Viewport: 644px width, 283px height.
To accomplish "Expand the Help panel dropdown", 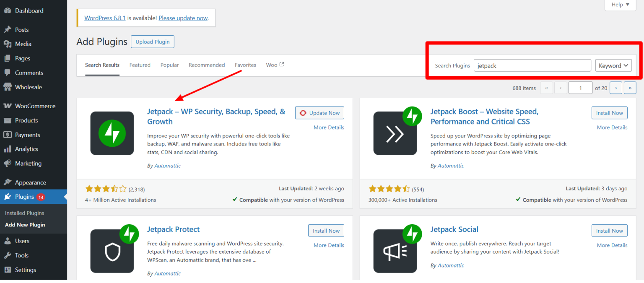I will [620, 5].
